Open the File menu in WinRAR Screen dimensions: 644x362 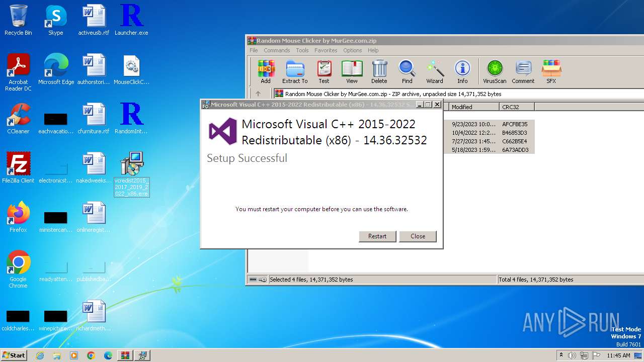(254, 50)
